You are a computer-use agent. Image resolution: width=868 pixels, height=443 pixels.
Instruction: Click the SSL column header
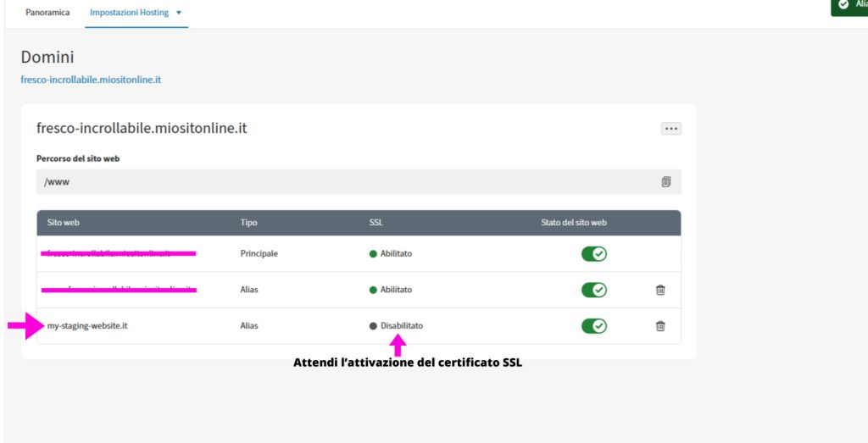(x=376, y=223)
